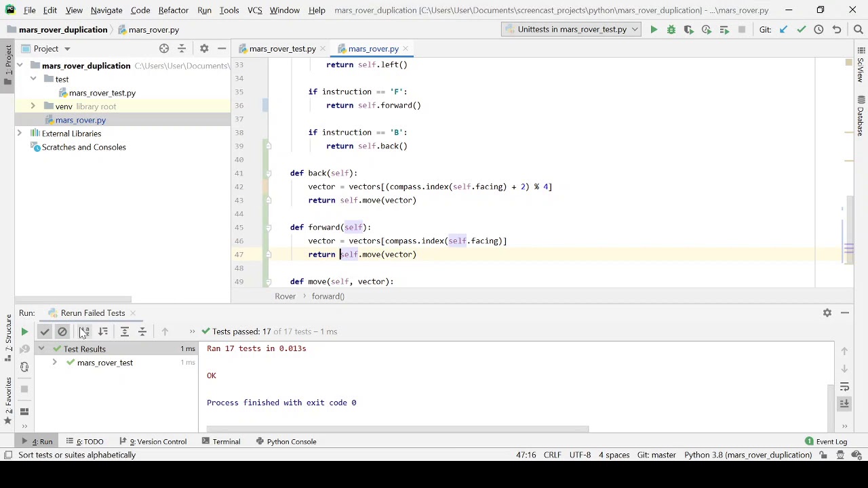Run with coverage icon in toolbar
Screen dimensions: 868x488
[689, 30]
